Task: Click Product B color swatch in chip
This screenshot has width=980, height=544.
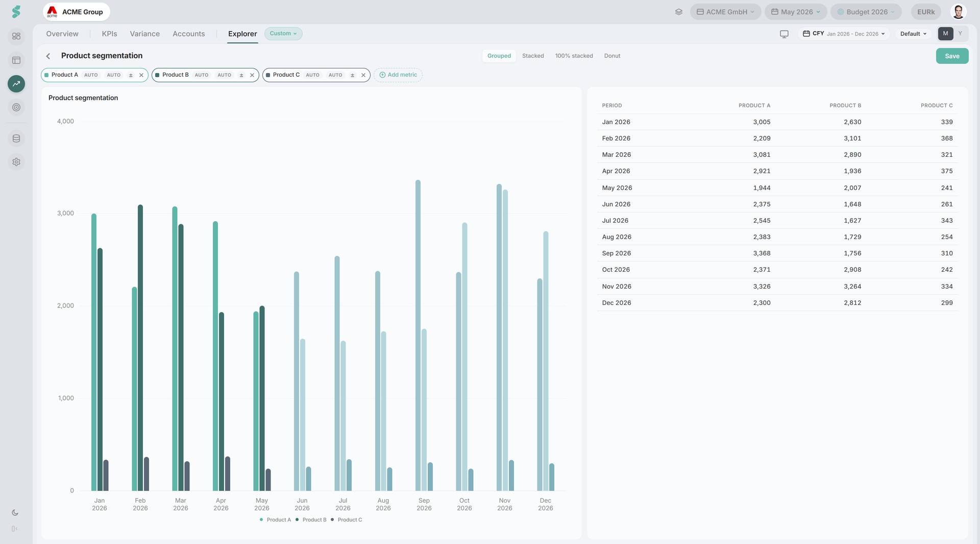Action: pyautogui.click(x=157, y=75)
